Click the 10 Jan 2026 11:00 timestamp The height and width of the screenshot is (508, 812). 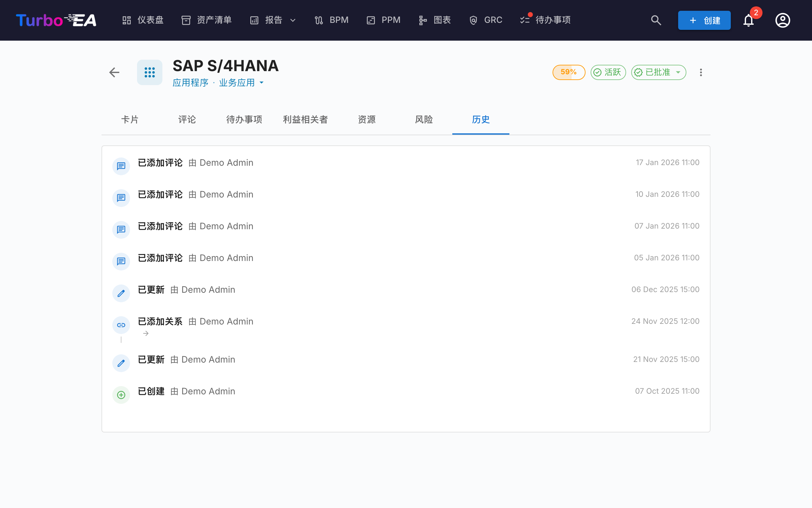point(667,194)
